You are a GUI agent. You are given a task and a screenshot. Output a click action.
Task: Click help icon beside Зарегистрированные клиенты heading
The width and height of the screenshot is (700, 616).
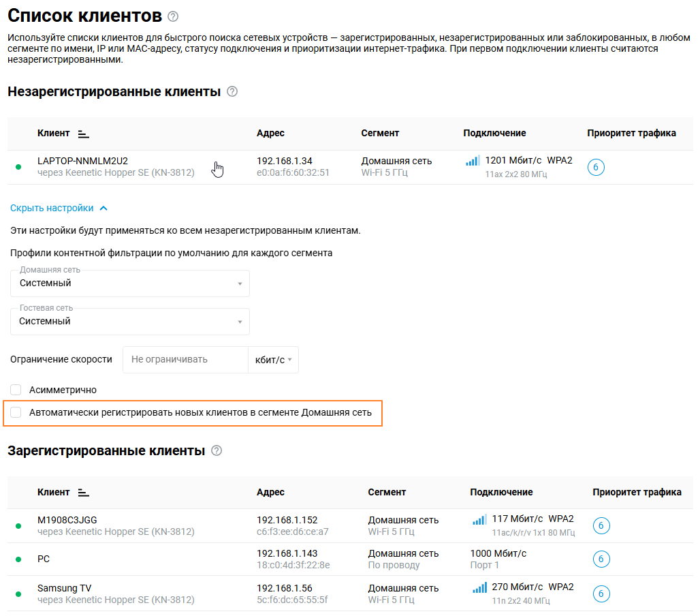[x=217, y=450]
